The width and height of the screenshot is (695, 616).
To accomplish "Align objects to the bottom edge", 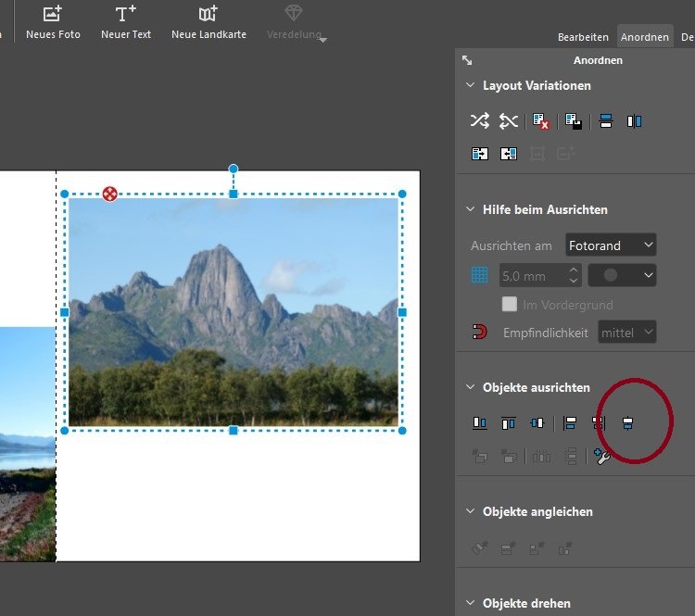I will pos(479,423).
